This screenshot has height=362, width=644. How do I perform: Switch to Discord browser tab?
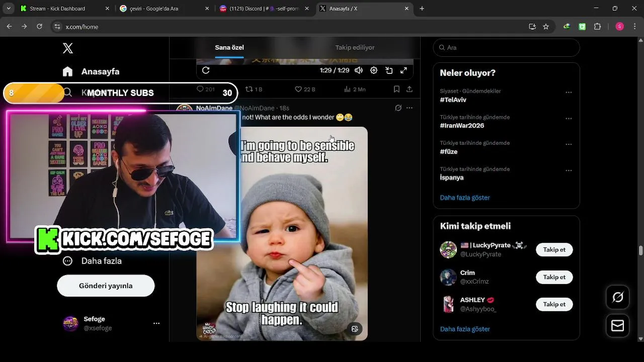click(265, 9)
